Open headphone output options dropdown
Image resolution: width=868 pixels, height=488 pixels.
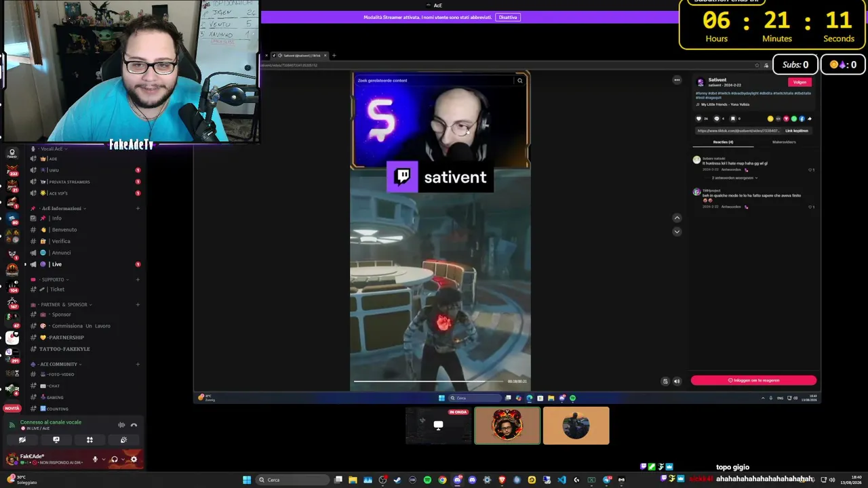coord(122,459)
